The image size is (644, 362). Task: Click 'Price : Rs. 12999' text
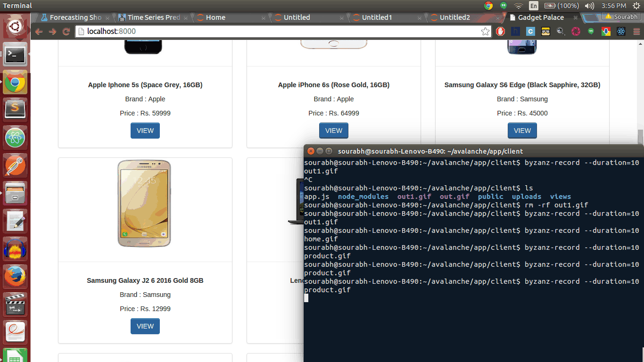point(145,309)
